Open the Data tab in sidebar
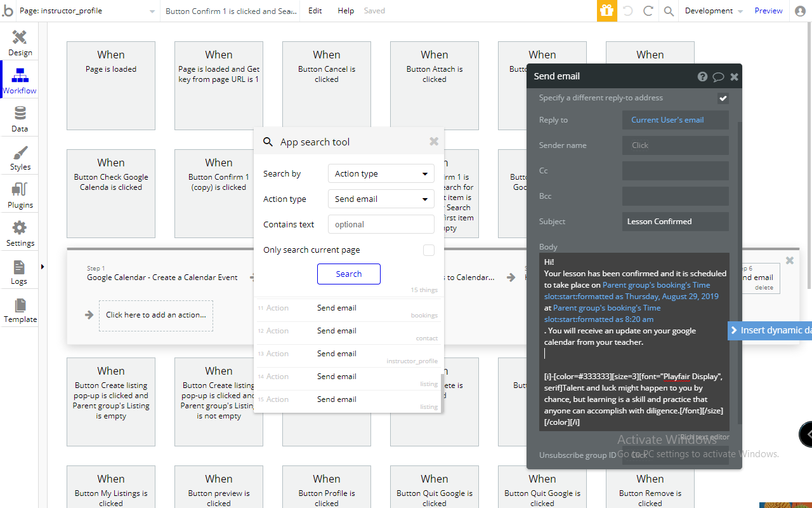The height and width of the screenshot is (508, 812). pos(20,119)
